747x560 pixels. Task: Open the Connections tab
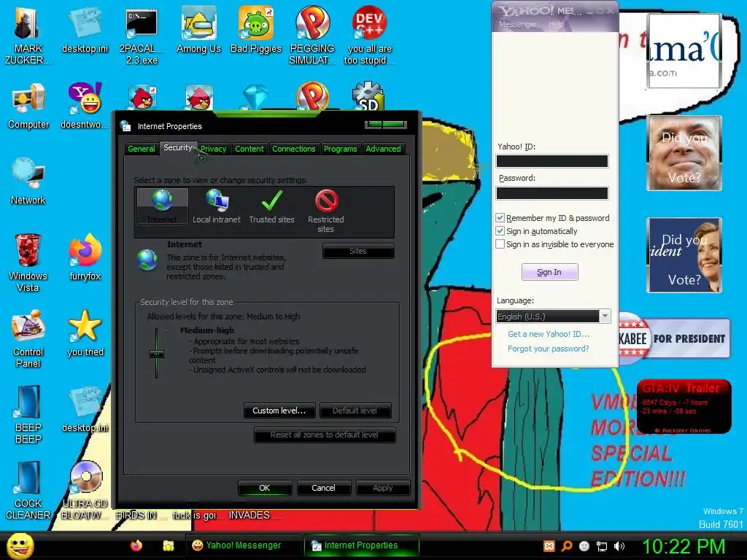[x=293, y=149]
